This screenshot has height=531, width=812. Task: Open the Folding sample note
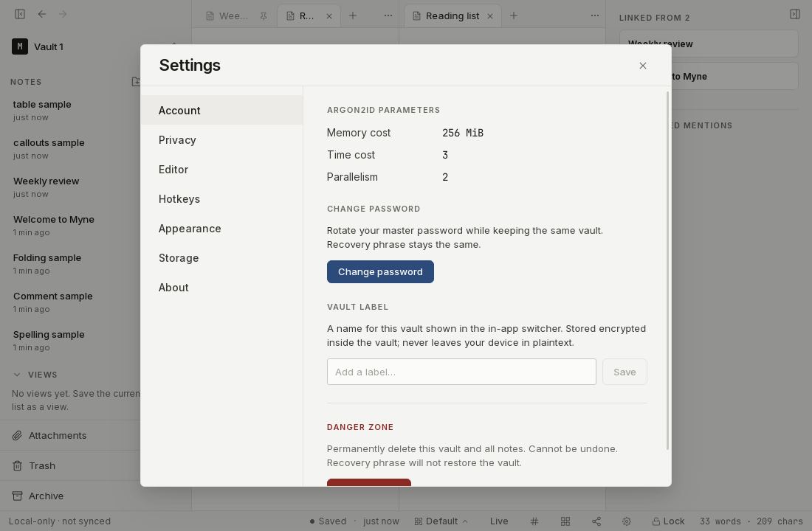(70, 263)
